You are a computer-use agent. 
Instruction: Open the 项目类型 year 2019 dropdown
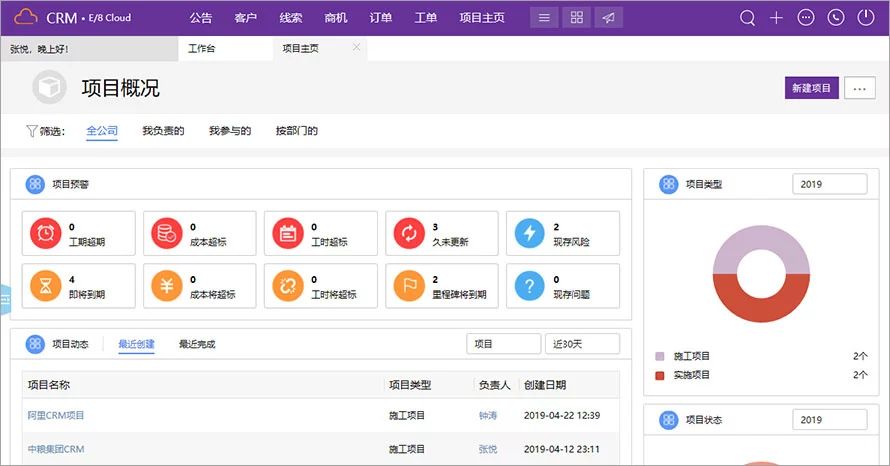(x=829, y=184)
